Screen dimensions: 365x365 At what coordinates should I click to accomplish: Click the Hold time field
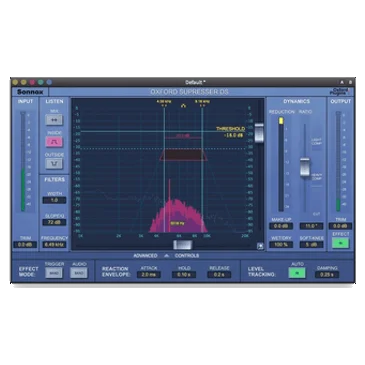point(184,275)
